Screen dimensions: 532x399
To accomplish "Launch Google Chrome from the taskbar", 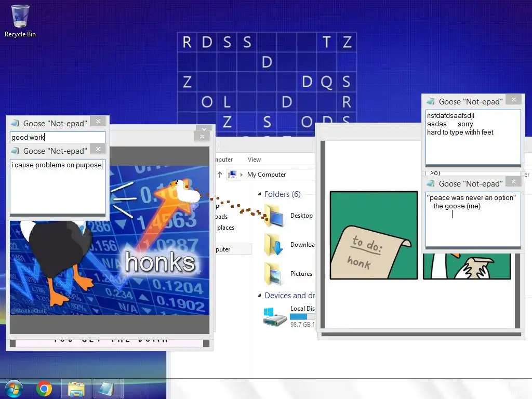I will 44,389.
